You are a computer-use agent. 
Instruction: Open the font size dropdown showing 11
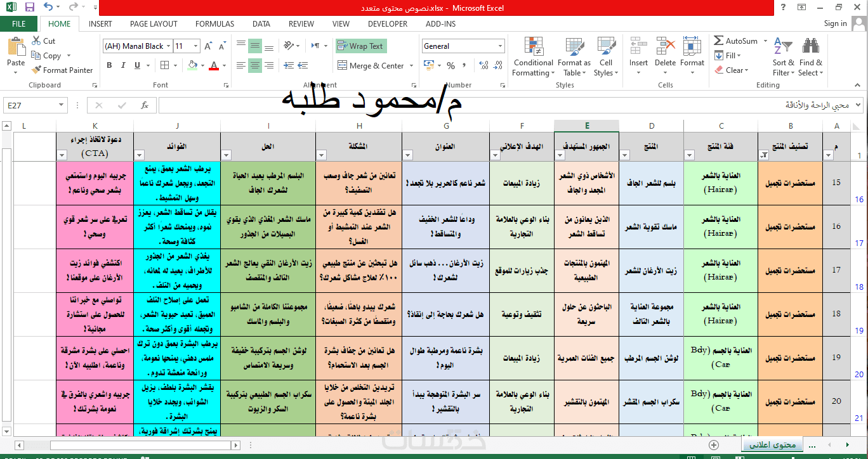(195, 46)
